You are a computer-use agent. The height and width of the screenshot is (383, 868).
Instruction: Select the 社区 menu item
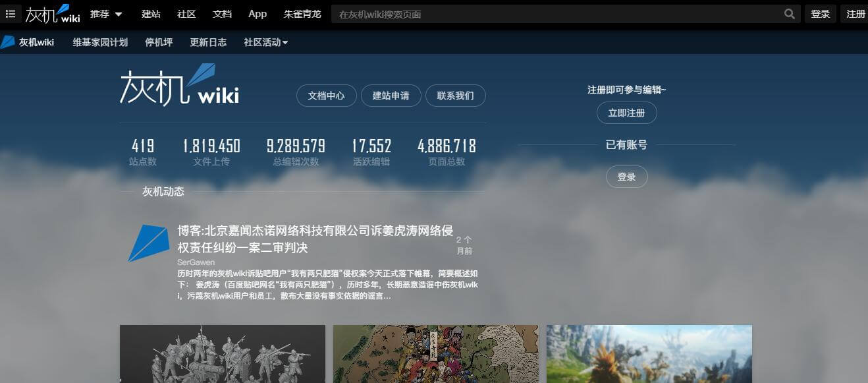point(186,13)
